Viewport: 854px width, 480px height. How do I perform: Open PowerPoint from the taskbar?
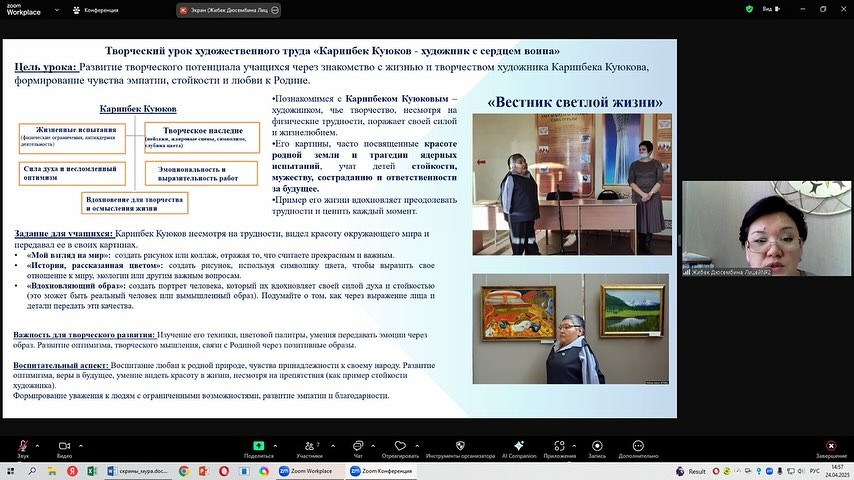click(204, 471)
